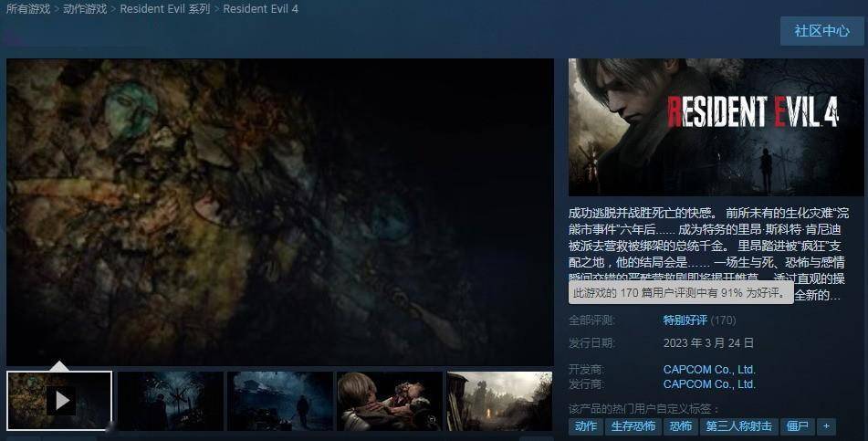Viewport: 868px width, 441px height.
Task: Select the village house silhouette screenshot thumbnail
Action: point(280,401)
